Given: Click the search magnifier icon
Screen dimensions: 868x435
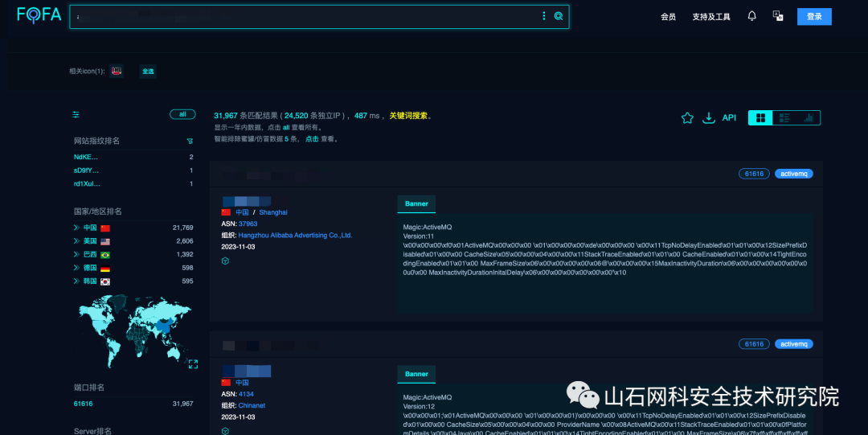Looking at the screenshot, I should (559, 16).
